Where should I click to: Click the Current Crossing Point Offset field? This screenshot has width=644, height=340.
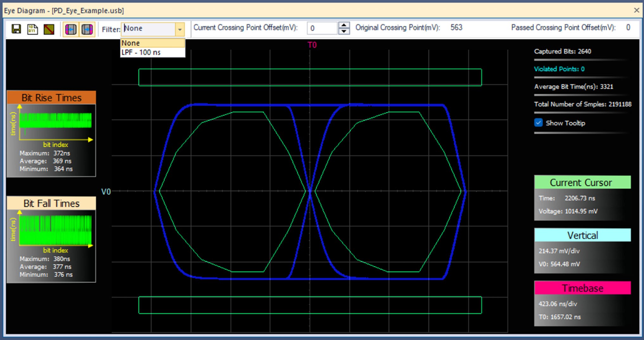[322, 28]
